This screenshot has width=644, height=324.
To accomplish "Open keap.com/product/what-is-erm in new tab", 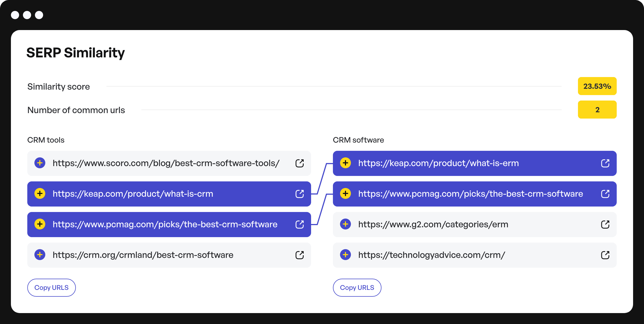I will coord(605,163).
